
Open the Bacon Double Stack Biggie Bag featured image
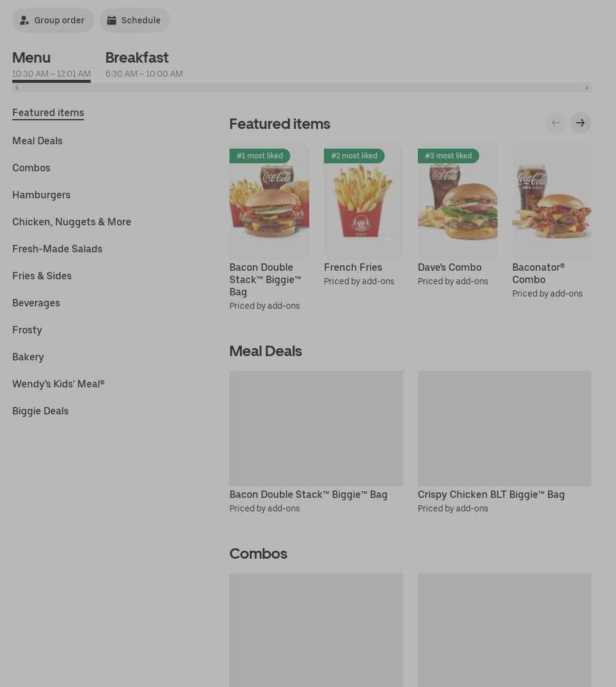[269, 200]
